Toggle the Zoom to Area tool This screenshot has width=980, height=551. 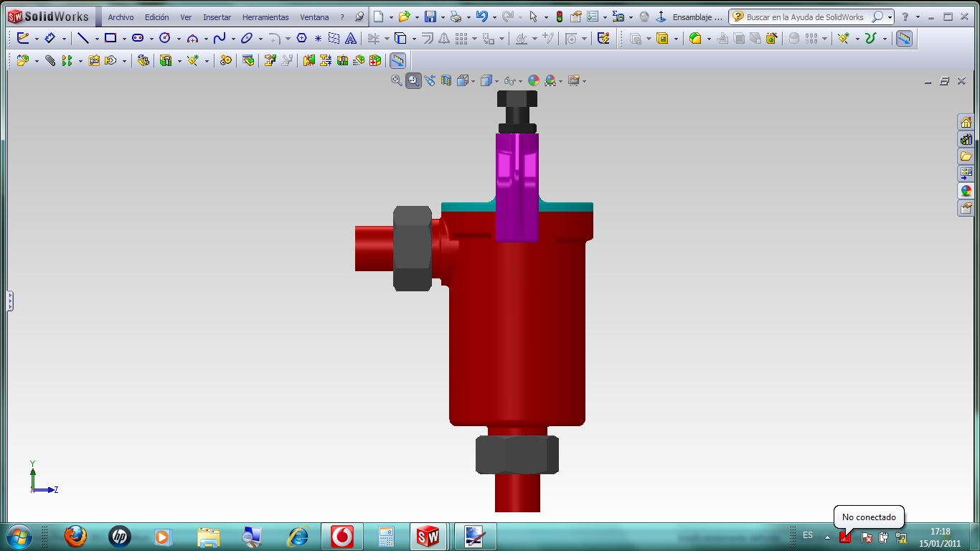pos(413,81)
